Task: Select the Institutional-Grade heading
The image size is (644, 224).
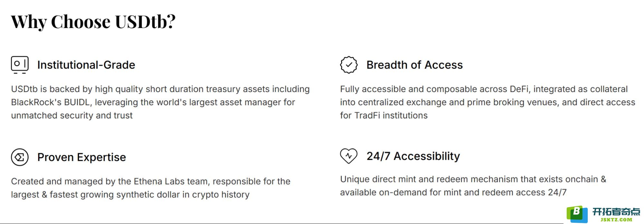Action: tap(86, 65)
